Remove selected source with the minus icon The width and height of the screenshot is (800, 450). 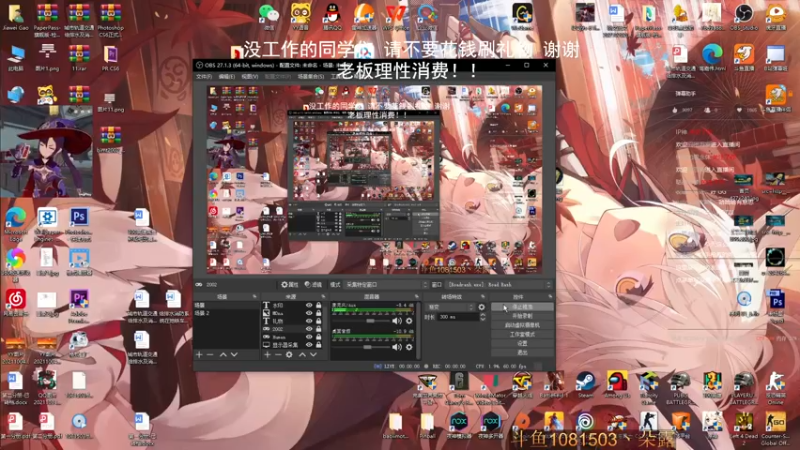pos(278,355)
